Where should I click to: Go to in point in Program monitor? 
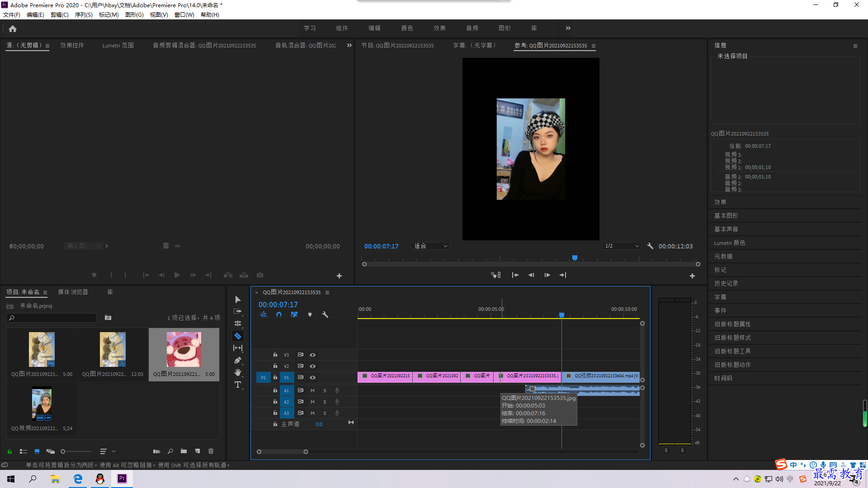(515, 275)
